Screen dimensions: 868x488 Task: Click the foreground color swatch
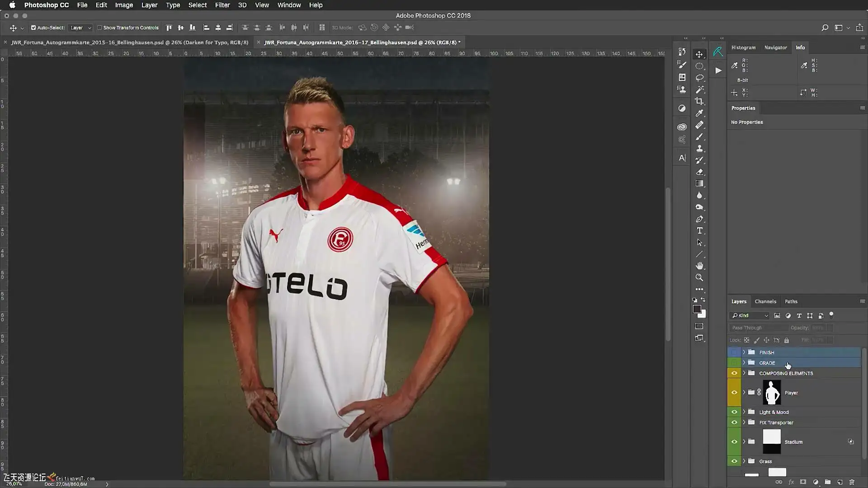tap(697, 309)
